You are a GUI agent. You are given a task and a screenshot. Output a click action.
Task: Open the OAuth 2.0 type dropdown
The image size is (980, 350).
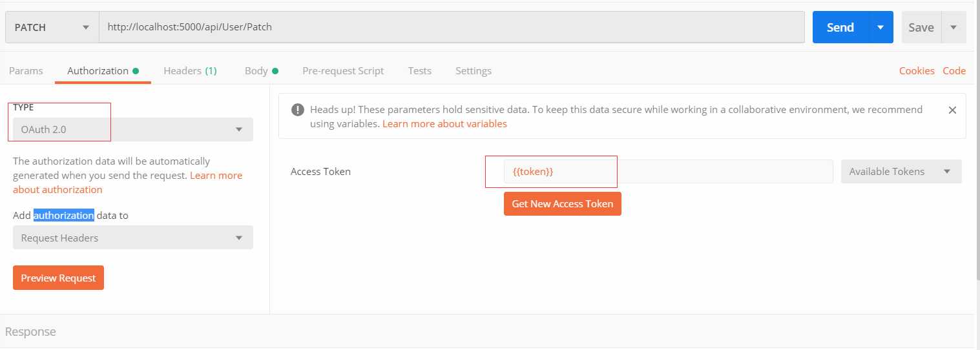[133, 129]
